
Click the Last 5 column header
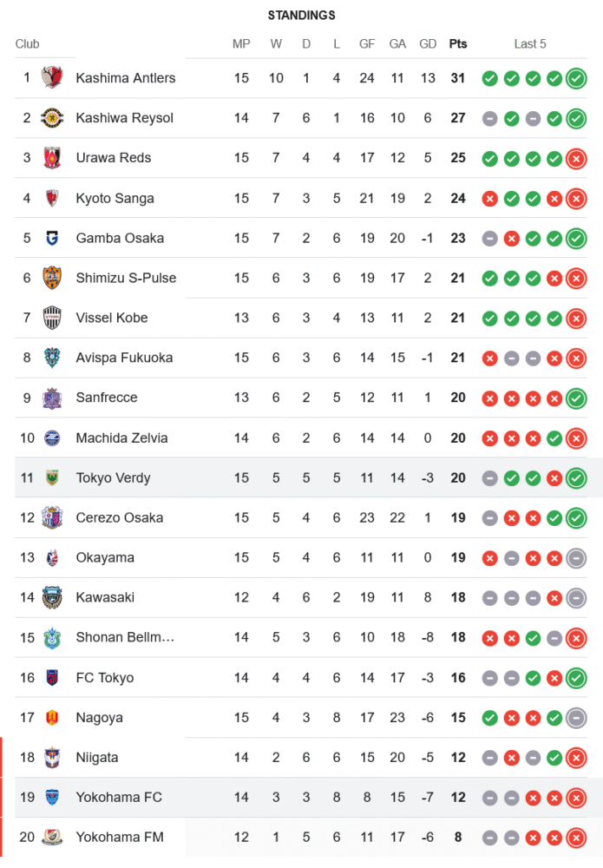[530, 44]
